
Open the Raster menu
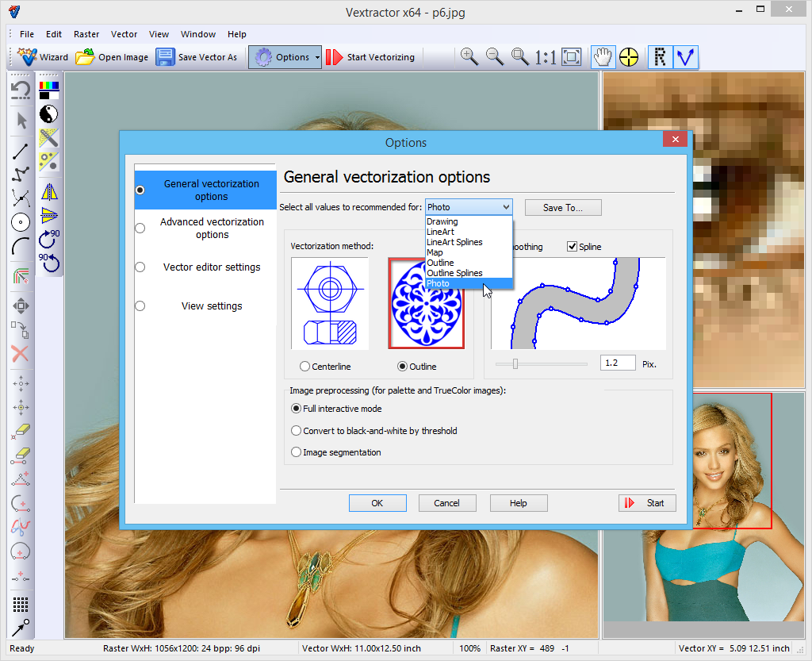click(x=86, y=34)
